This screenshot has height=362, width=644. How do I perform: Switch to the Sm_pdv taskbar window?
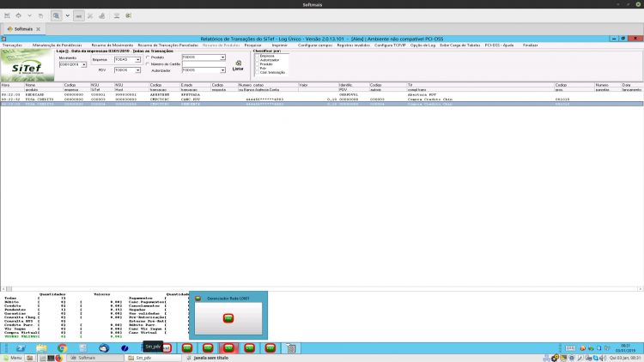point(153,358)
